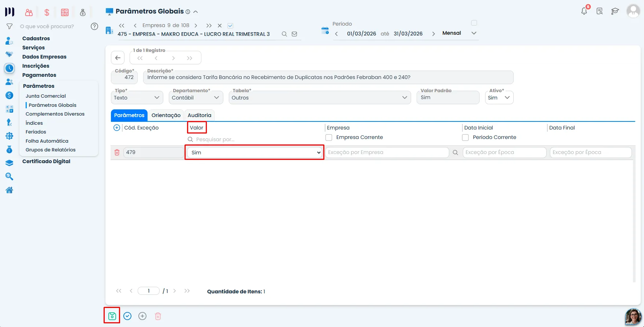
Task: Click the back arrow button
Action: click(118, 58)
